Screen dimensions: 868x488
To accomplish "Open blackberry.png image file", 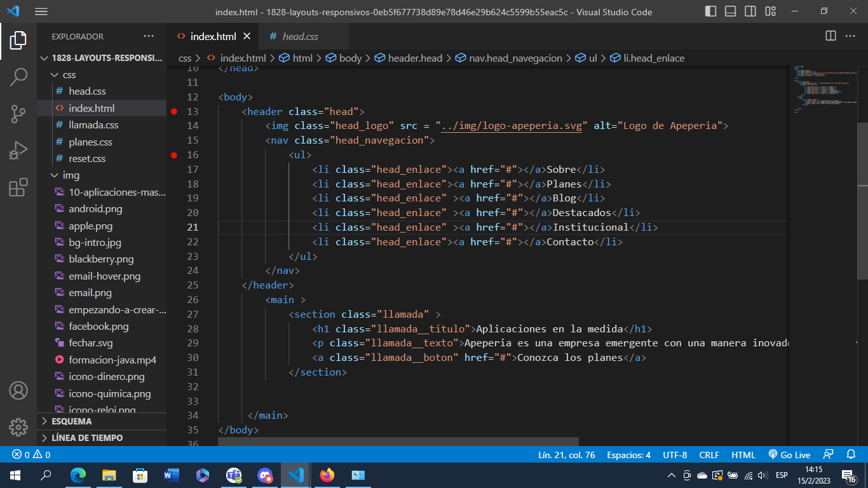I will (x=102, y=259).
